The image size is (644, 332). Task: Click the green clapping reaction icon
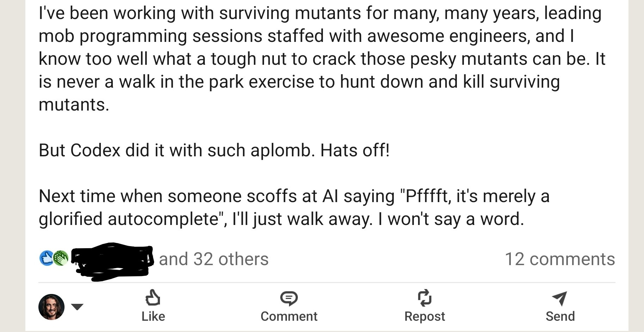tap(61, 258)
